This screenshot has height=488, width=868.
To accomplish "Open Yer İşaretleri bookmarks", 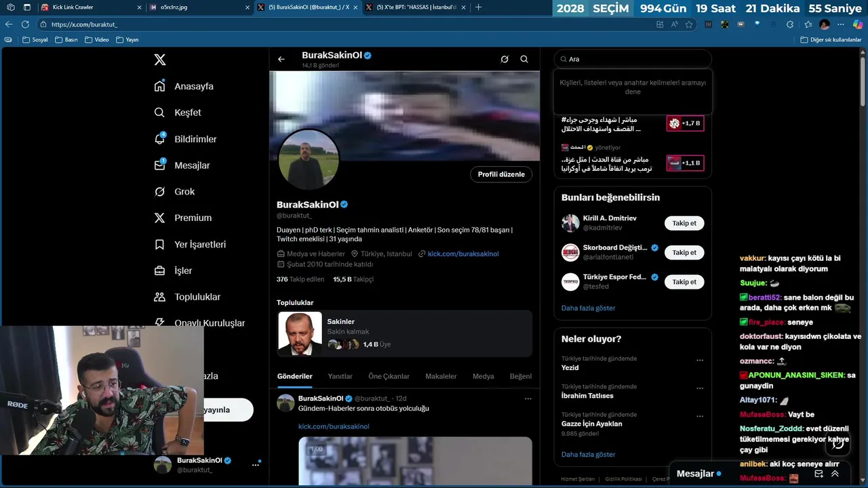I will (190, 245).
